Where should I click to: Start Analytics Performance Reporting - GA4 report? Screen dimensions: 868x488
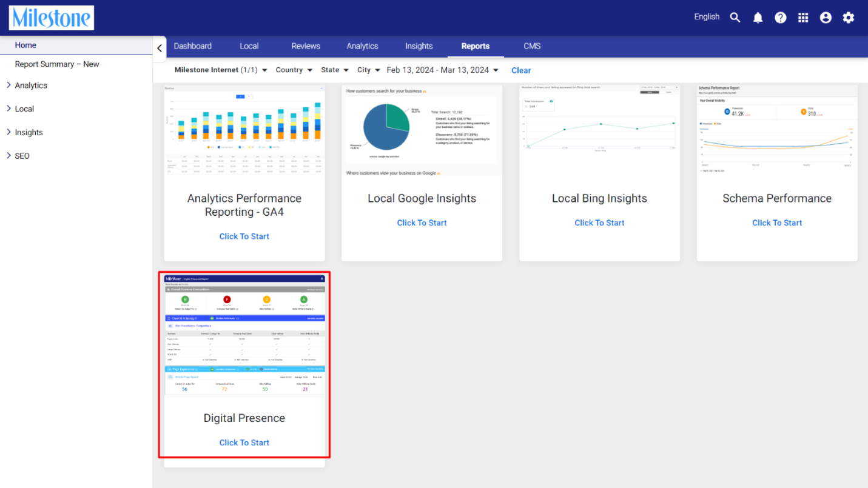(x=244, y=236)
